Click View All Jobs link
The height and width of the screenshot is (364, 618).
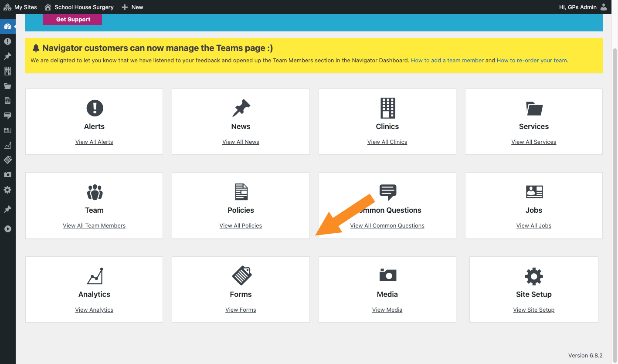tap(534, 226)
